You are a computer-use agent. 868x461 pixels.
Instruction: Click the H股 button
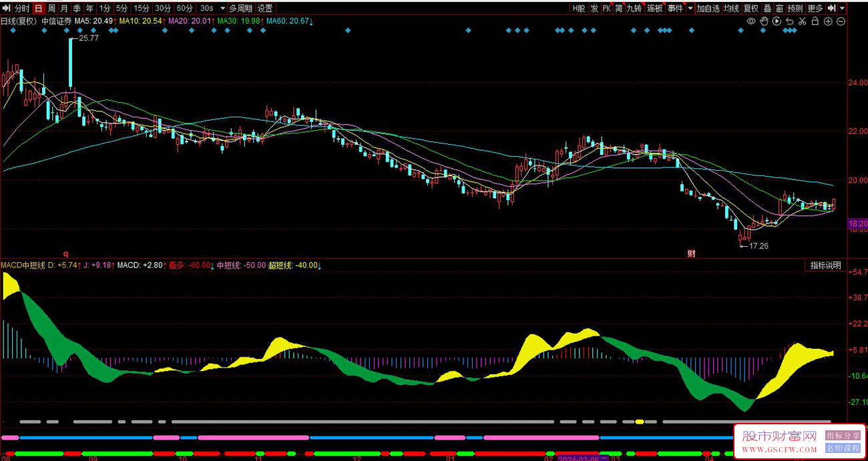click(x=579, y=8)
